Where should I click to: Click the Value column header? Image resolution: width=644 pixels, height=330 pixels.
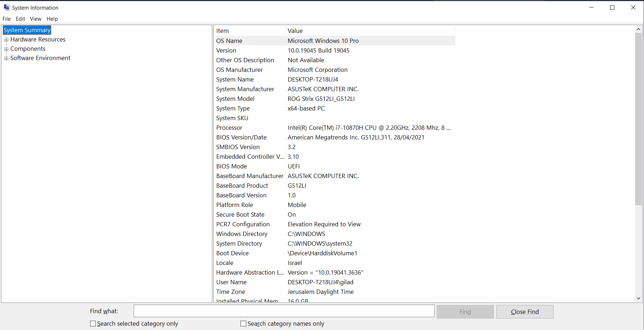(x=370, y=31)
